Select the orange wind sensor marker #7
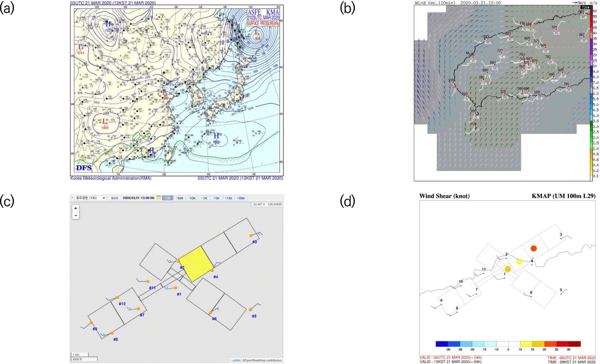 coord(138,309)
